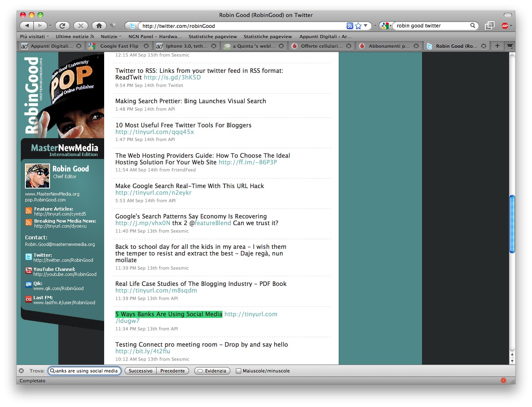Click the browser Back arrow button
The width and height of the screenshot is (532, 407).
click(x=26, y=26)
